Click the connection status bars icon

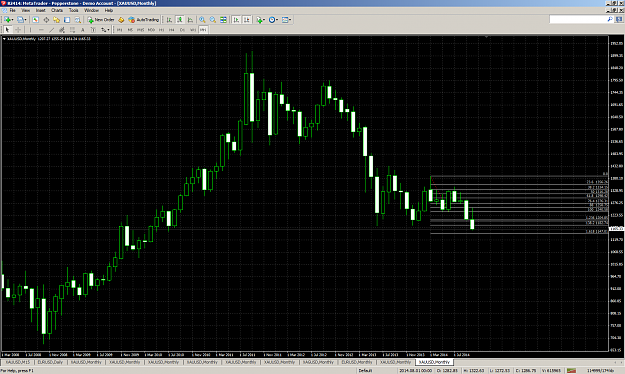pyautogui.click(x=572, y=370)
